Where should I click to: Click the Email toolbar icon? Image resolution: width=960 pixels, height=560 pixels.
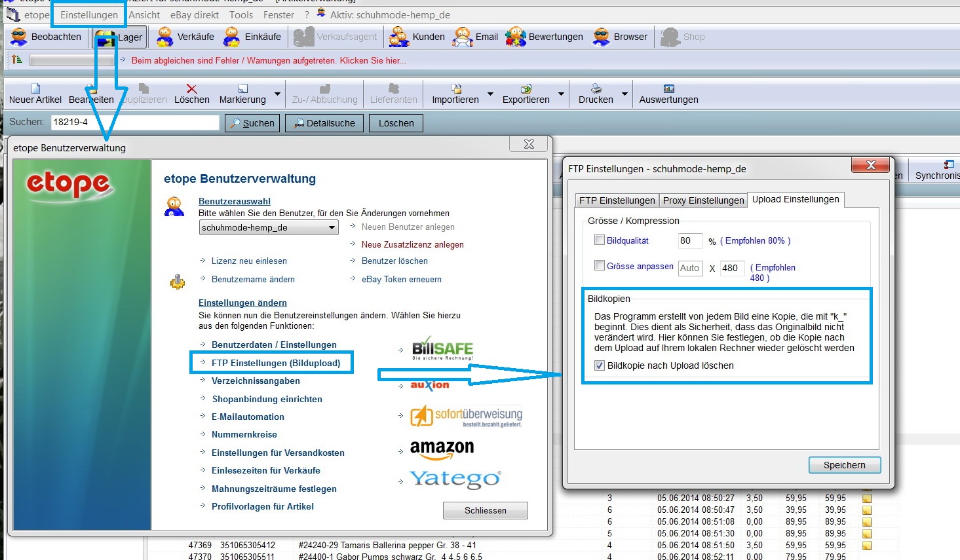pos(463,37)
